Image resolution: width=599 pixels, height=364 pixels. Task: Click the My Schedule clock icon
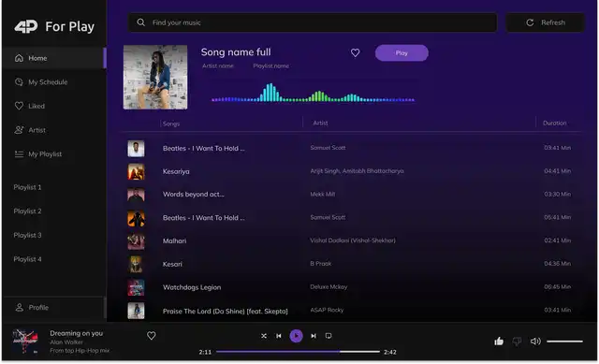[x=19, y=81]
